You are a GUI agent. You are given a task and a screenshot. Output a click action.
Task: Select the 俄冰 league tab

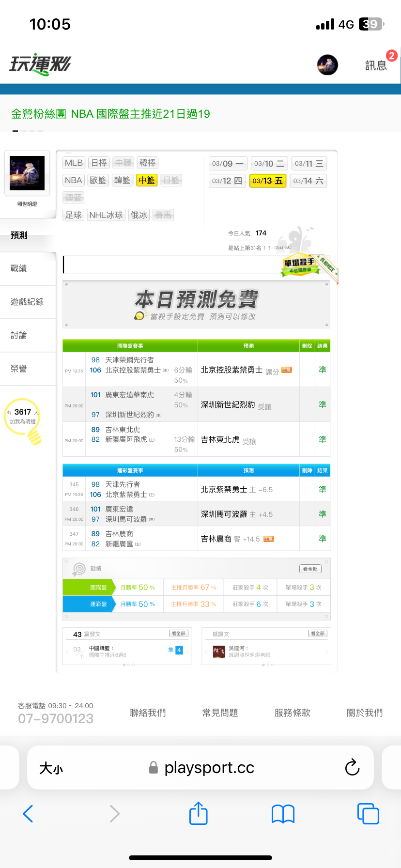[x=139, y=215]
